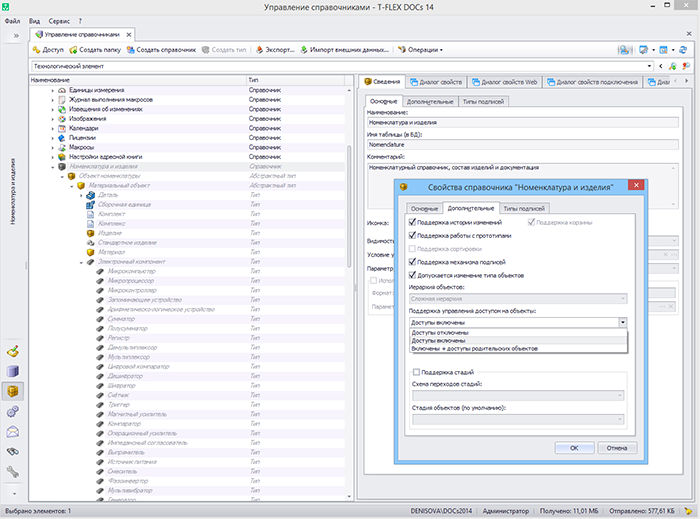Click the mail envelope icon in left sidebar
This screenshot has height=519, width=700.
tap(14, 432)
